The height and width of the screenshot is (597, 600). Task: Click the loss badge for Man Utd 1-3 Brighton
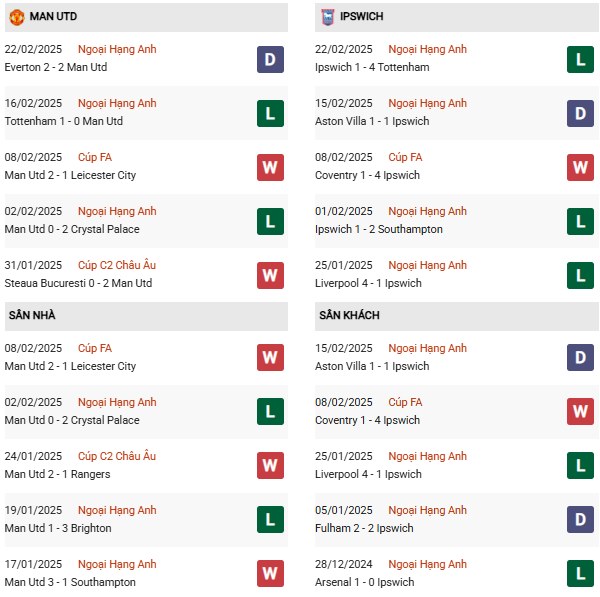point(270,520)
